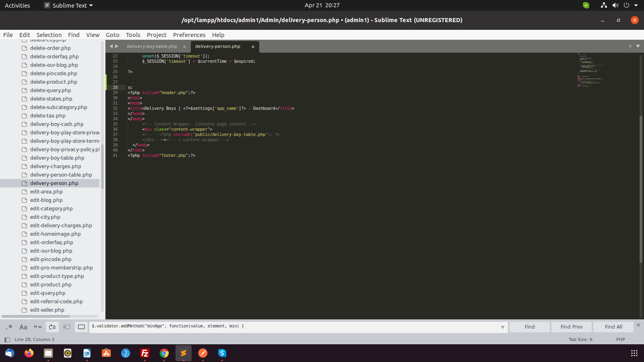Image resolution: width=644 pixels, height=362 pixels.
Task: Switch to the delivery-boy-table.php tab
Action: click(152, 46)
